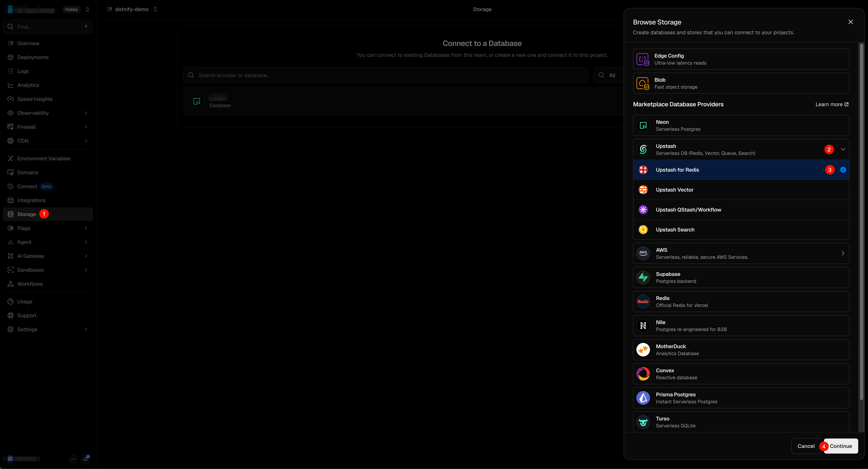Click the Neon provider logo in Browse Storage

tap(643, 126)
